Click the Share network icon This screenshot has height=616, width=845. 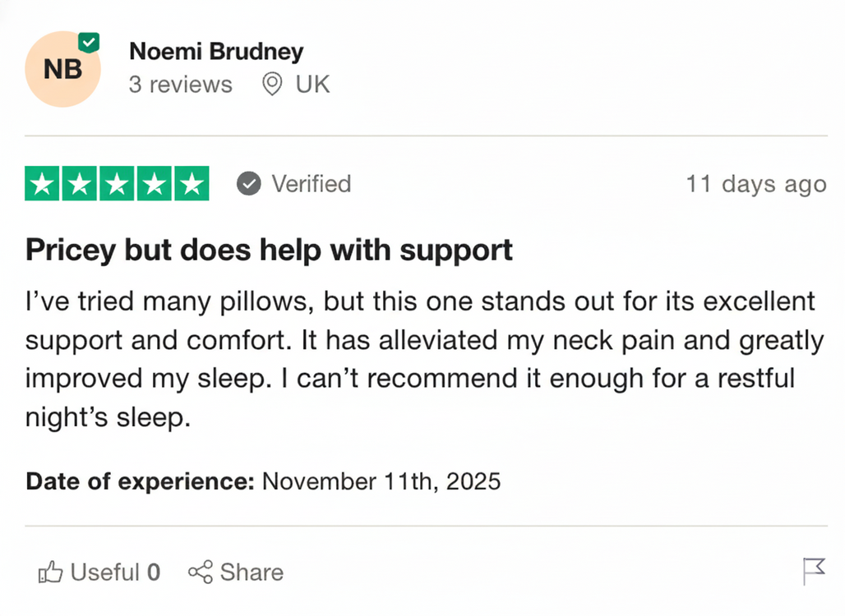click(x=201, y=572)
